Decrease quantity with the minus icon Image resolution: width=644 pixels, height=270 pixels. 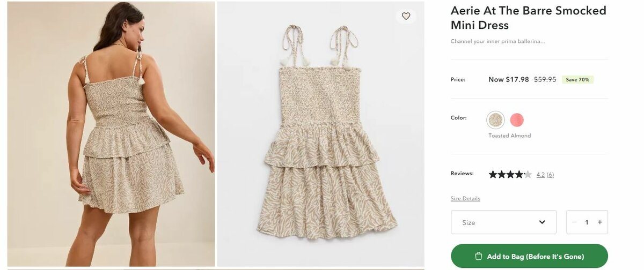[574, 222]
